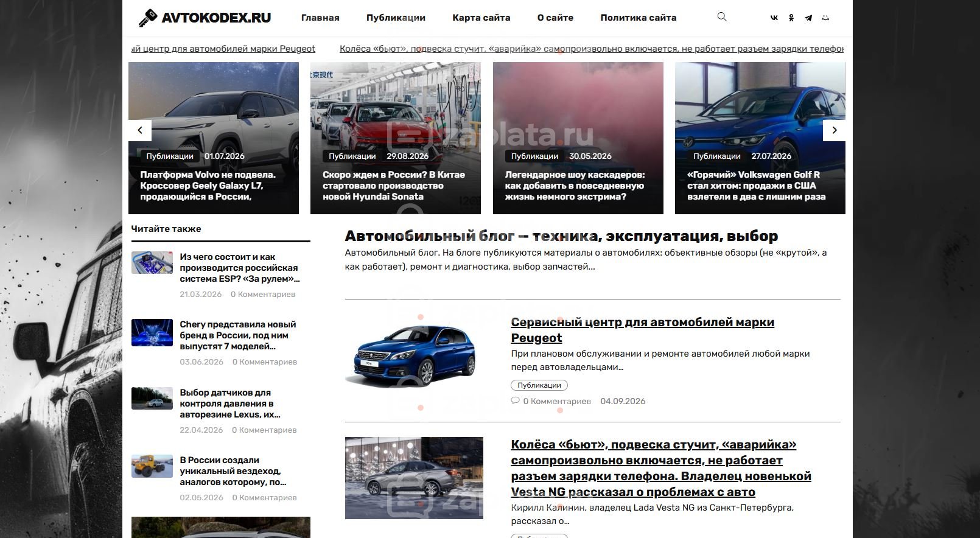The height and width of the screenshot is (538, 980).
Task: Click ticker link starting with Колёса «бьют»
Action: 592,49
